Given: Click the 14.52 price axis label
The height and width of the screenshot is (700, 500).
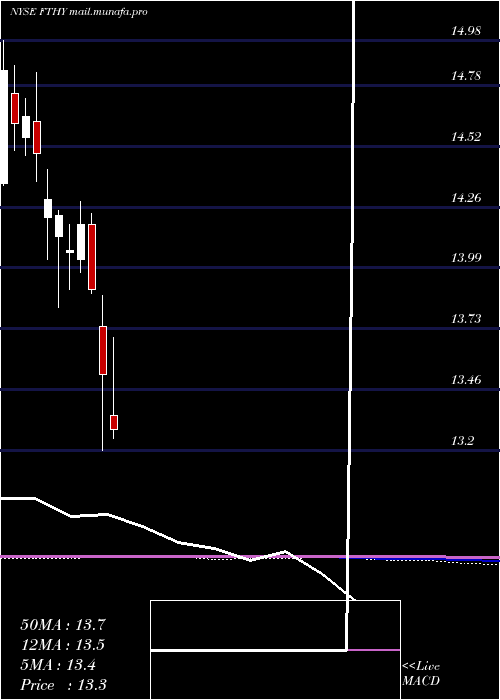Looking at the screenshot, I should tap(466, 137).
